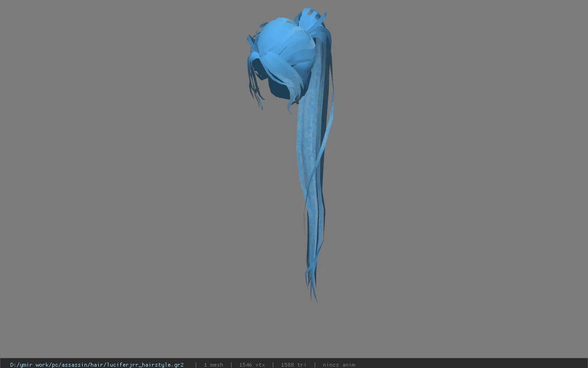Click the '1 mesh' status bar entry
Image resolution: width=588 pixels, height=368 pixels.
[x=213, y=365]
